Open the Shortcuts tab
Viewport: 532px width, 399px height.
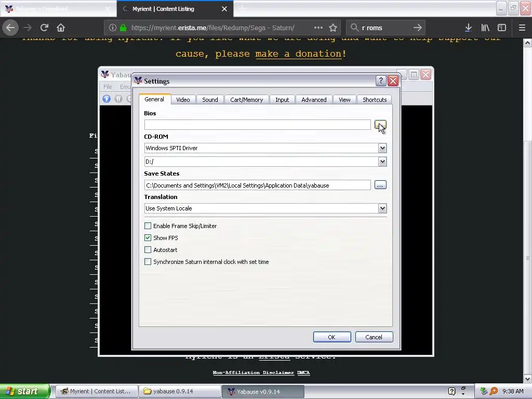[375, 100]
